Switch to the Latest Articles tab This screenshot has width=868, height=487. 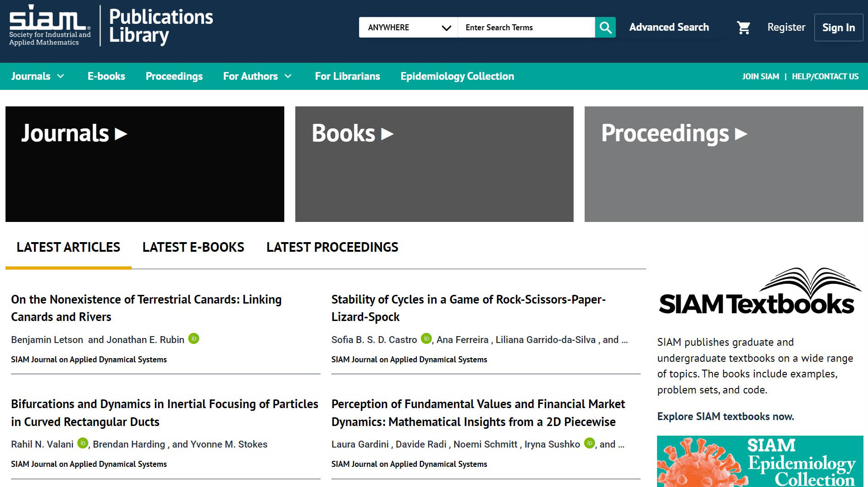pos(68,247)
